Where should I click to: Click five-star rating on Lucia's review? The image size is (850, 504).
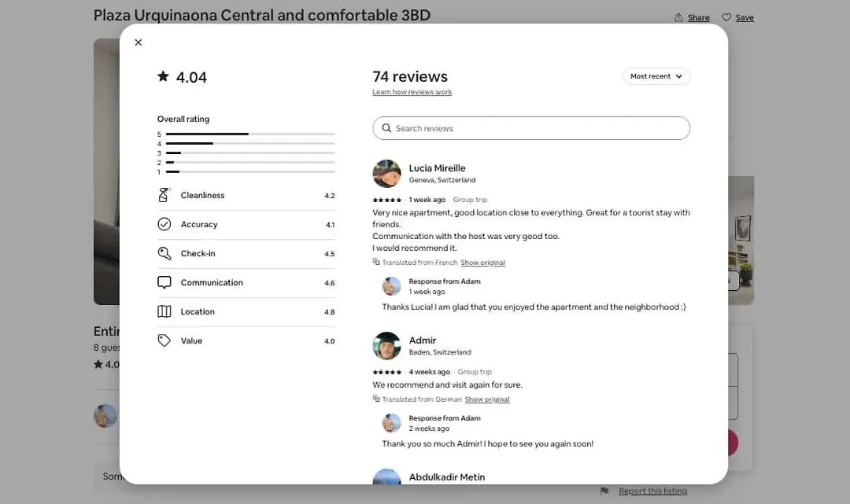[387, 200]
